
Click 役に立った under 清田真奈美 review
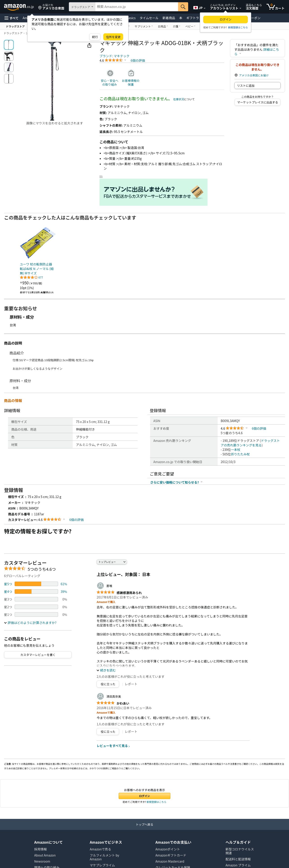[108, 731]
